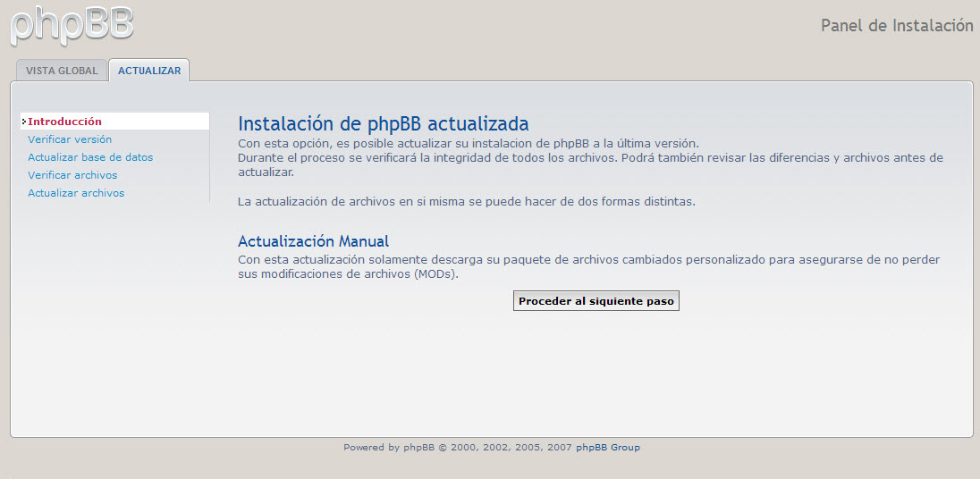Open Actualizar base de datos step

point(90,157)
